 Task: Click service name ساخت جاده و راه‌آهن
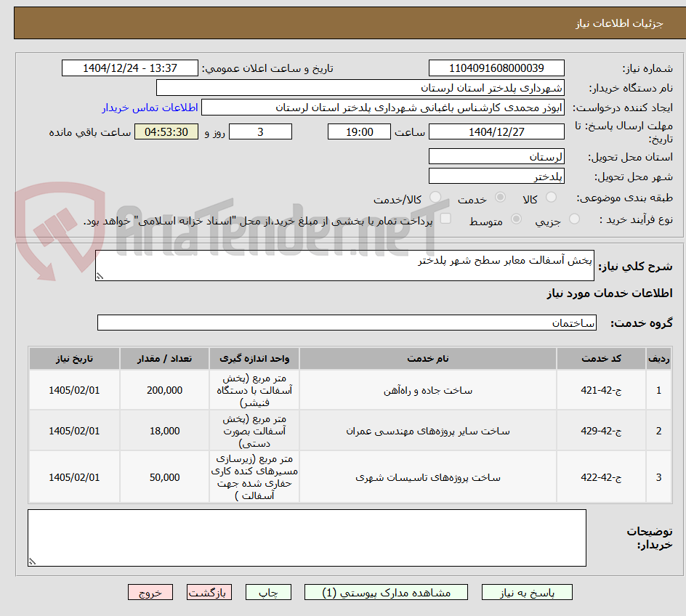tap(428, 390)
